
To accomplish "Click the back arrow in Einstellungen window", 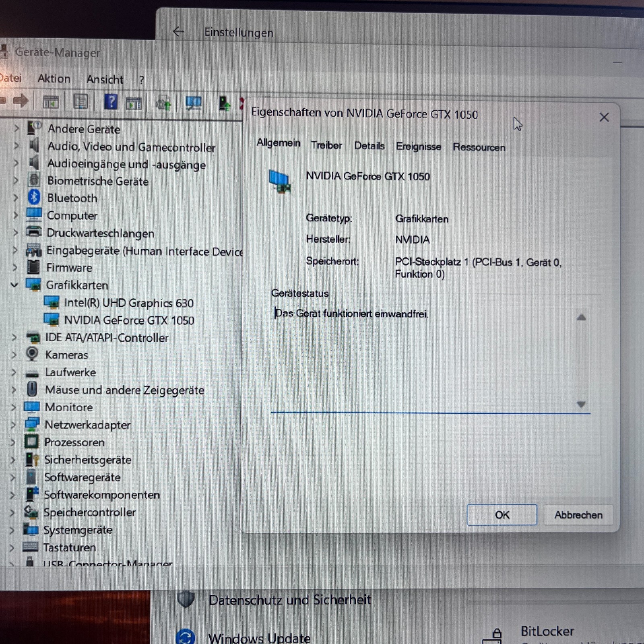I will pos(178,31).
